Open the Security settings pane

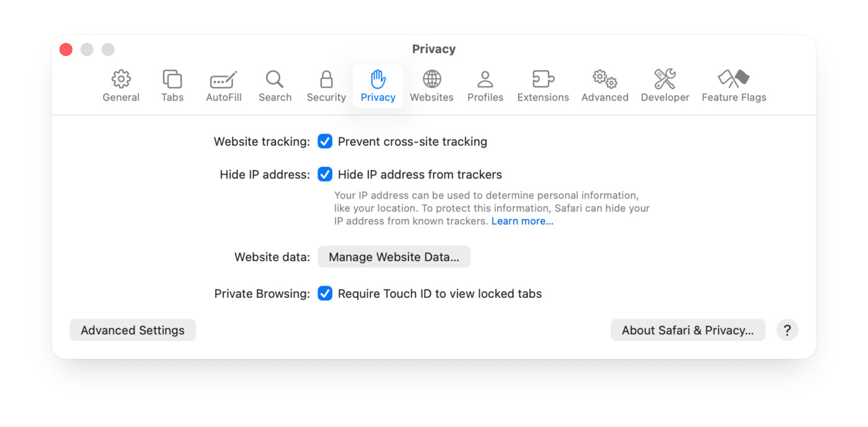pos(325,86)
